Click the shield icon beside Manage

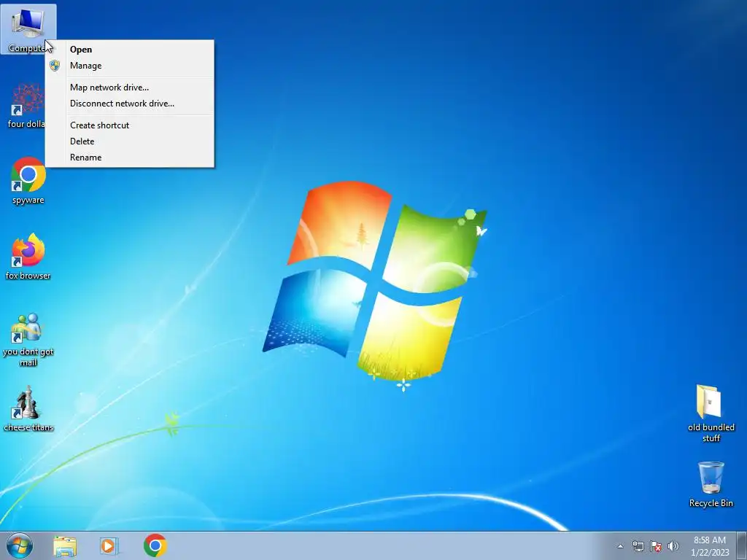[55, 66]
